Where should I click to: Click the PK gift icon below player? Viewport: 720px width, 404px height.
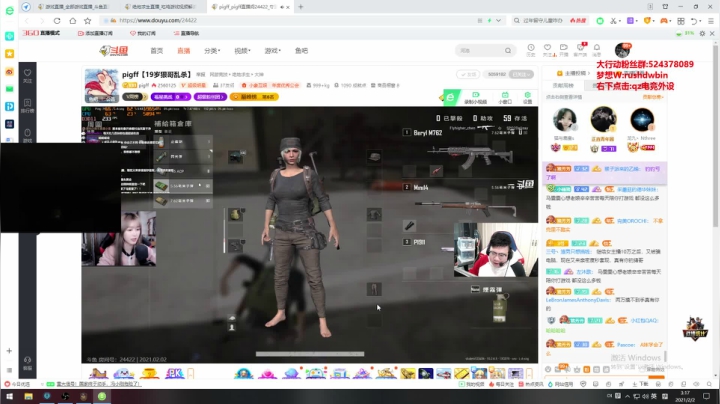(174, 373)
